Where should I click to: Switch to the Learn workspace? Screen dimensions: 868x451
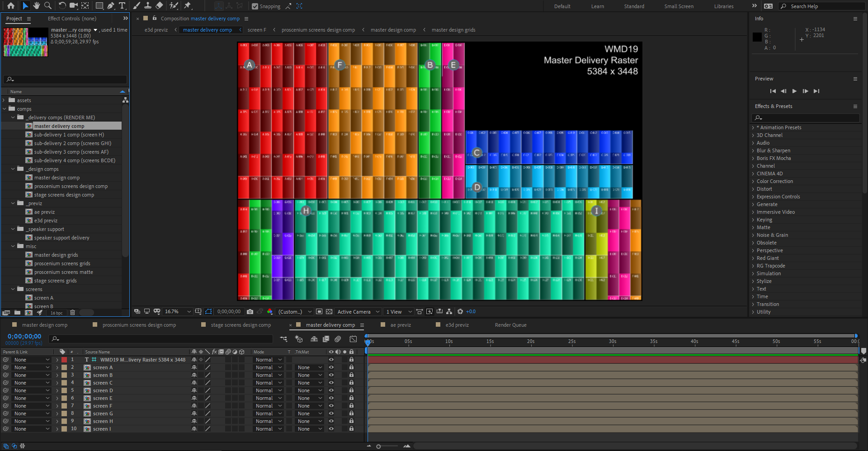[x=597, y=6]
